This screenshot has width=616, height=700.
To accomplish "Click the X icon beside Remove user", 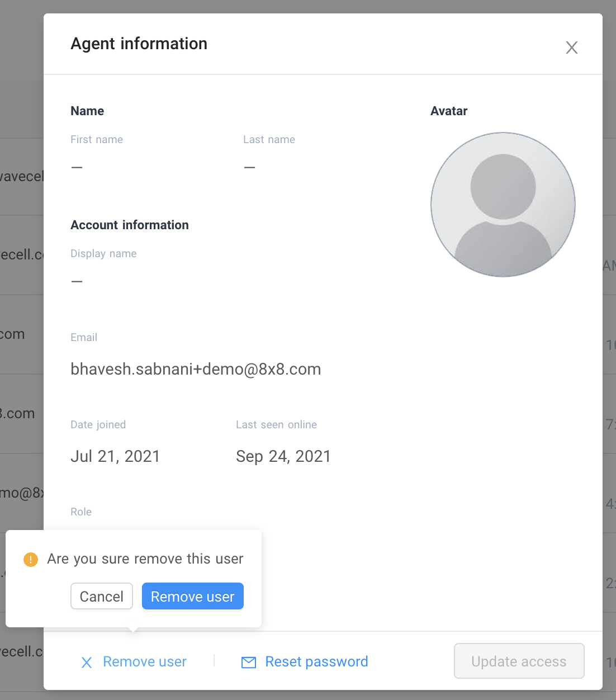I will tap(87, 663).
